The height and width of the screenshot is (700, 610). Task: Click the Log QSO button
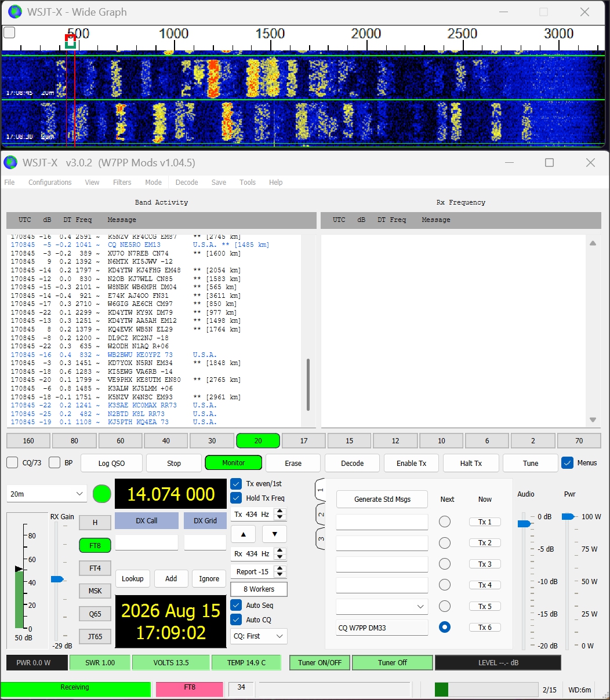click(x=112, y=463)
